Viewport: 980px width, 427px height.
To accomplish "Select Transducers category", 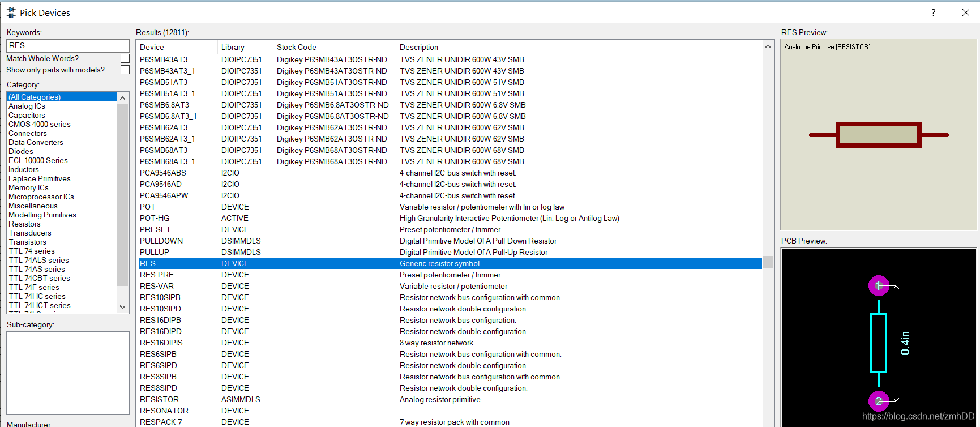I will point(62,233).
